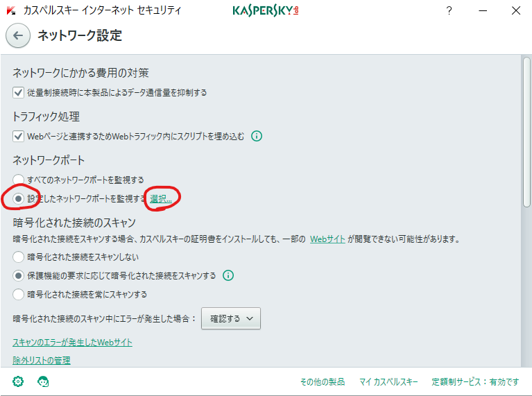Open マイ カスペルスキー in footer

(388, 381)
